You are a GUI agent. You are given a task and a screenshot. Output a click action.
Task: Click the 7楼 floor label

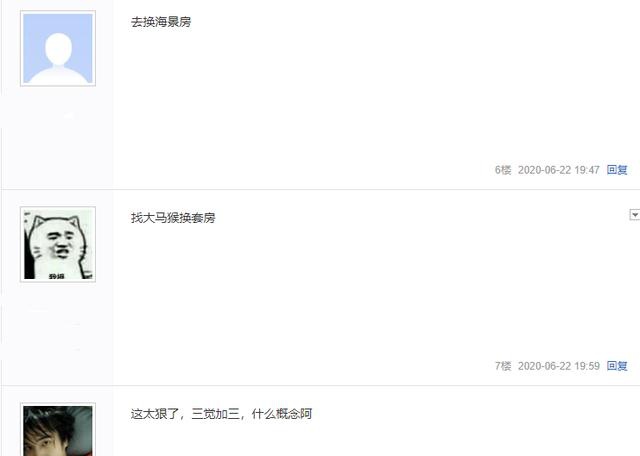pos(503,366)
